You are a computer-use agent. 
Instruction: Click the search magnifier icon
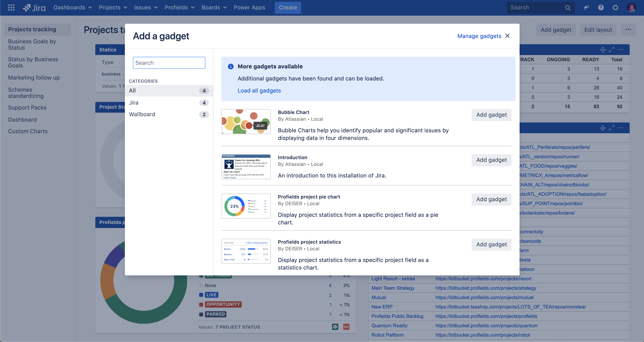pos(568,8)
